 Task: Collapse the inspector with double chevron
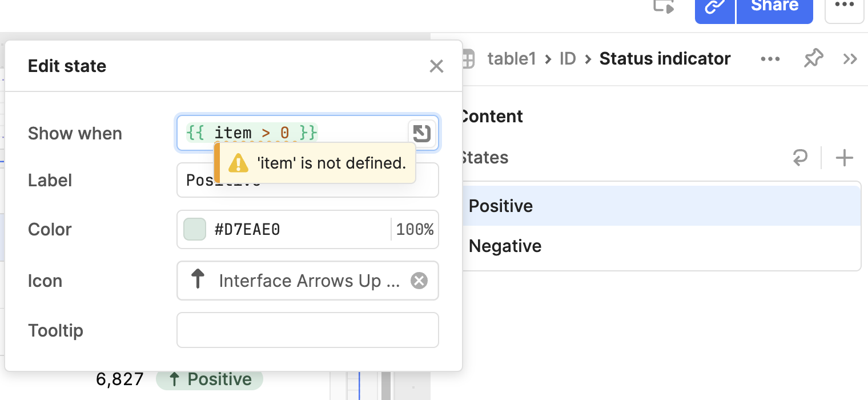pos(850,59)
